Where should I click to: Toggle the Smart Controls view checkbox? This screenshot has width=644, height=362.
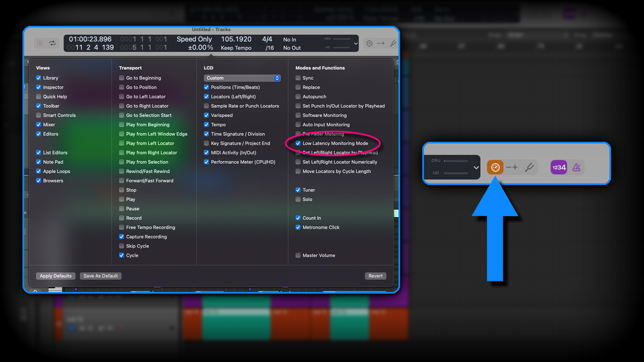39,115
